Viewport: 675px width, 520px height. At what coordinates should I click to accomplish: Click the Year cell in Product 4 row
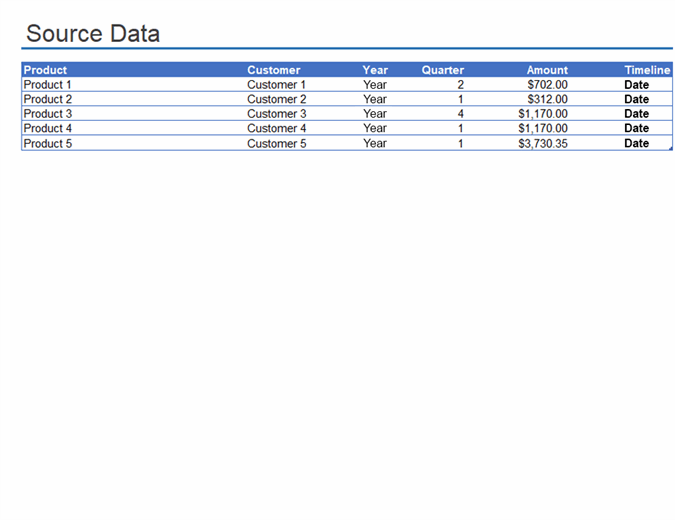[x=375, y=128]
